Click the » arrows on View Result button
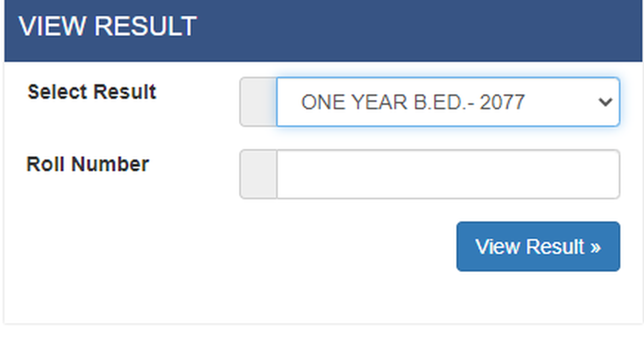This screenshot has height=338, width=644. point(595,247)
